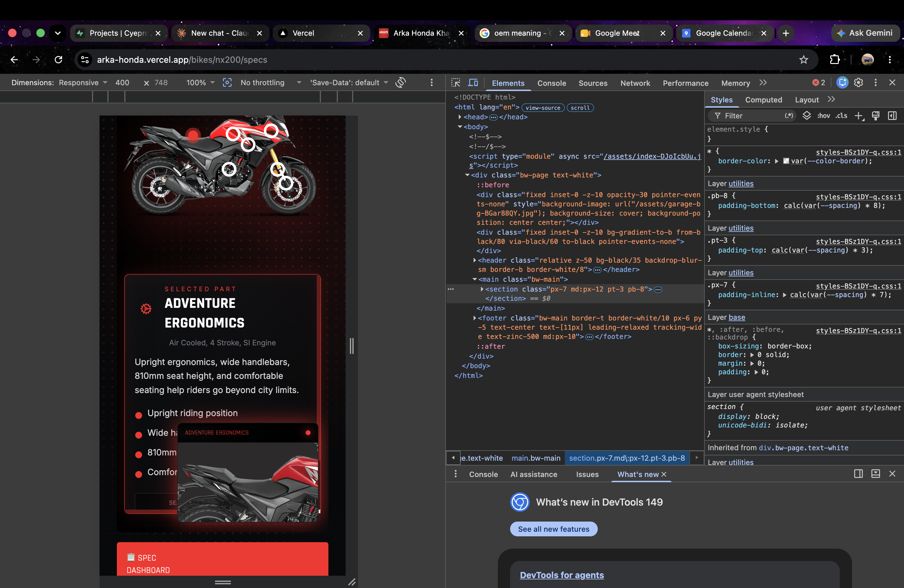The width and height of the screenshot is (904, 588).
Task: Open DevTools settings gear
Action: point(858,82)
